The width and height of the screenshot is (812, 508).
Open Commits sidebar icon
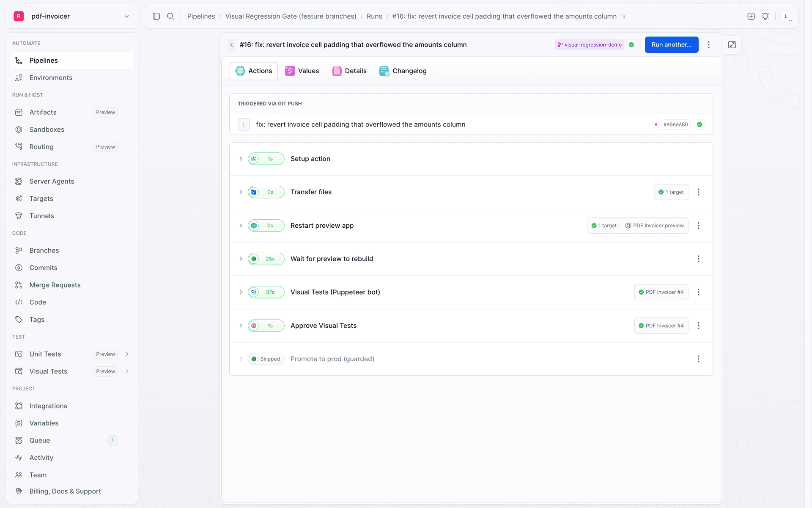click(x=19, y=268)
